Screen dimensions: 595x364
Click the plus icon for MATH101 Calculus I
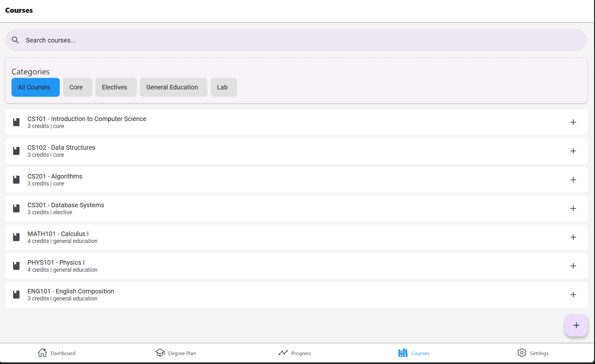click(573, 237)
